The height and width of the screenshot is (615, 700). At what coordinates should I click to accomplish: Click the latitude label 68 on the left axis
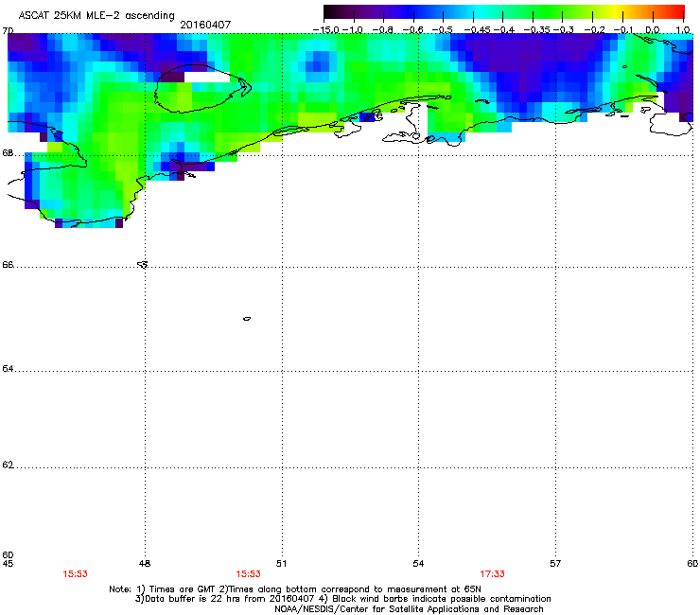pos(8,152)
